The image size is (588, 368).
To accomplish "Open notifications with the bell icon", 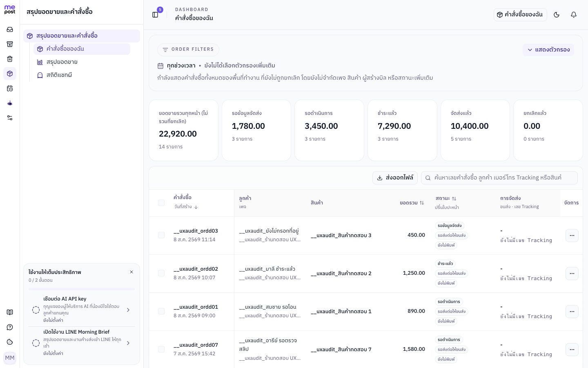I will tap(574, 15).
